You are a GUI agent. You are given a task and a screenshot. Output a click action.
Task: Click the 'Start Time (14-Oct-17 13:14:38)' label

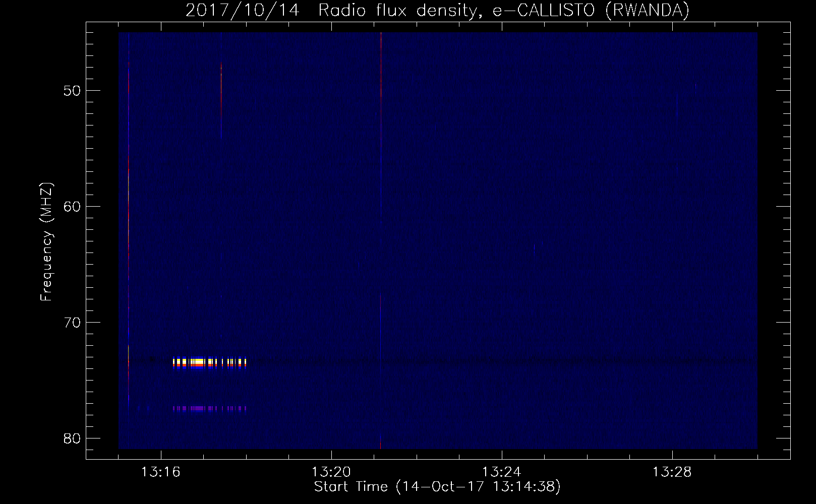[x=437, y=486]
